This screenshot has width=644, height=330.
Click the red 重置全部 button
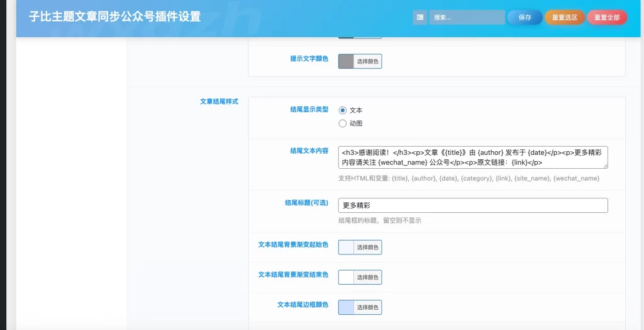point(607,18)
